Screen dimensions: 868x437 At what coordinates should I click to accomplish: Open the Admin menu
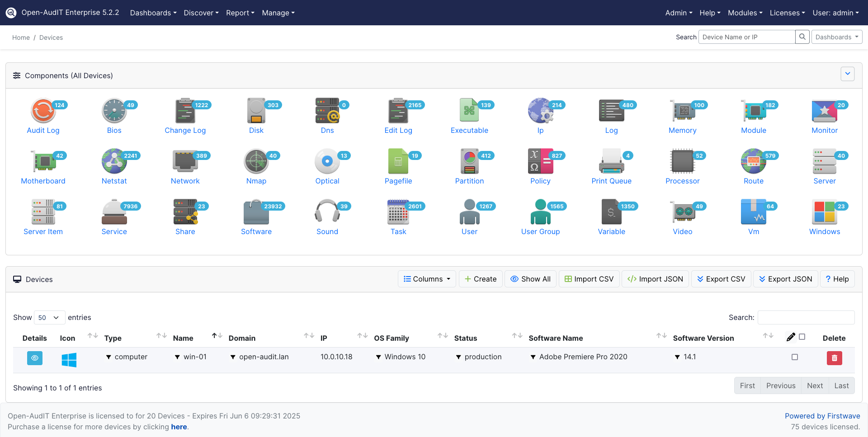(678, 13)
